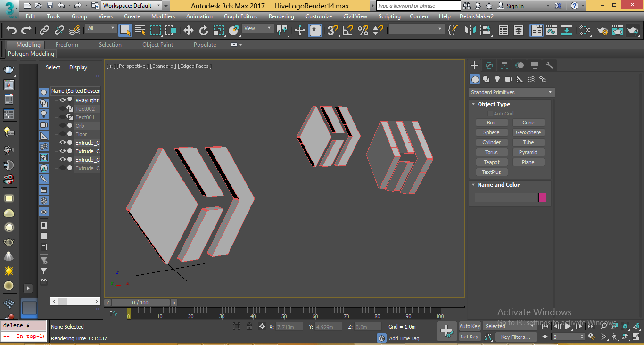The height and width of the screenshot is (345, 644).
Task: Collapse the Name and Color rollout
Action: coord(473,185)
